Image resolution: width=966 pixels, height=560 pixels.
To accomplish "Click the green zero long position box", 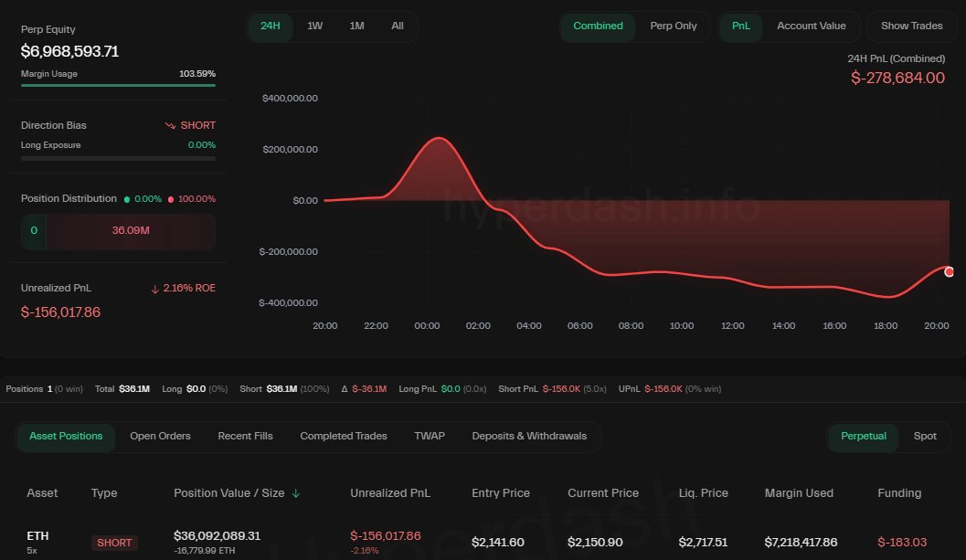I will tap(33, 231).
